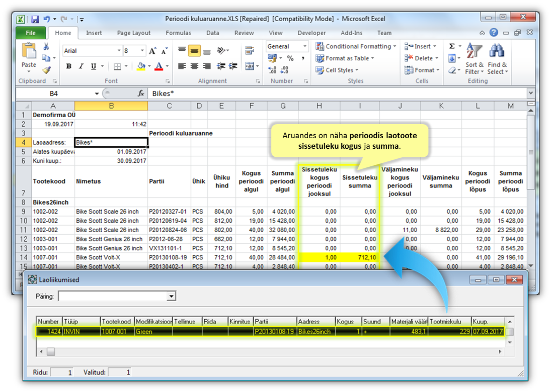Click Merge & Center icon
551x392 pixels.
[x=250, y=66]
